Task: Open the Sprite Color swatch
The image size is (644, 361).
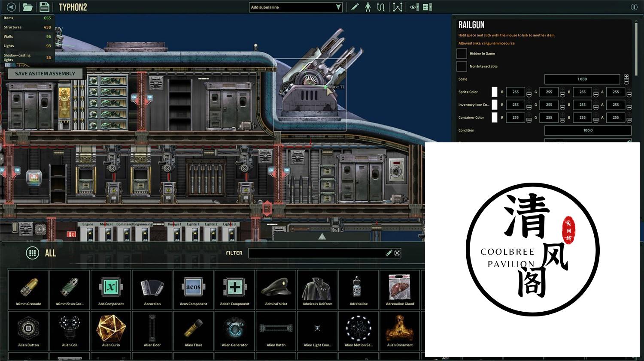Action: click(x=494, y=92)
